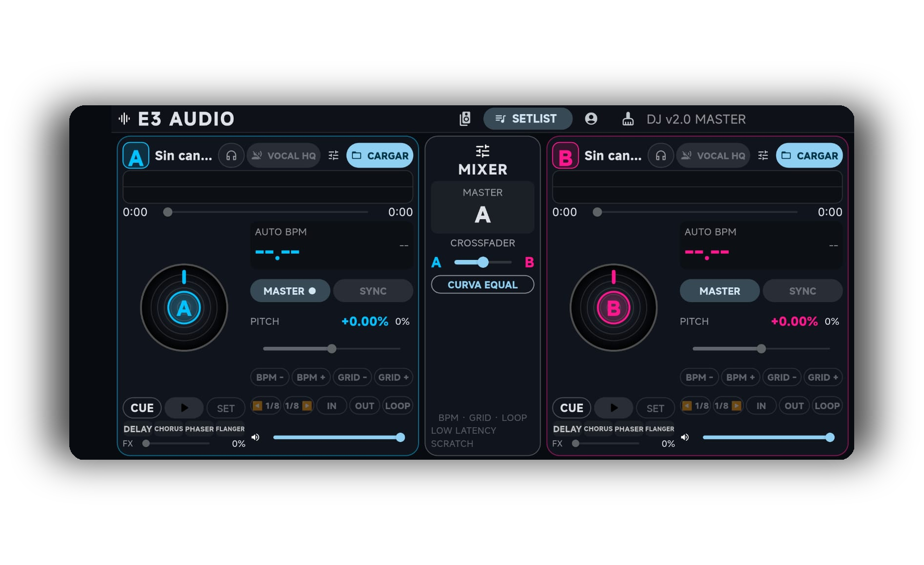Select PHASER effect on deck B
This screenshot has height=565, width=924.
pyautogui.click(x=629, y=429)
